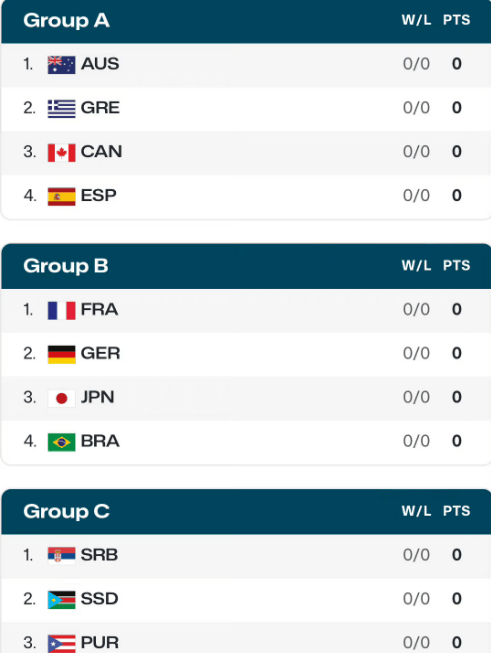Click the Greece flag icon
This screenshot has height=653, width=491.
[62, 109]
